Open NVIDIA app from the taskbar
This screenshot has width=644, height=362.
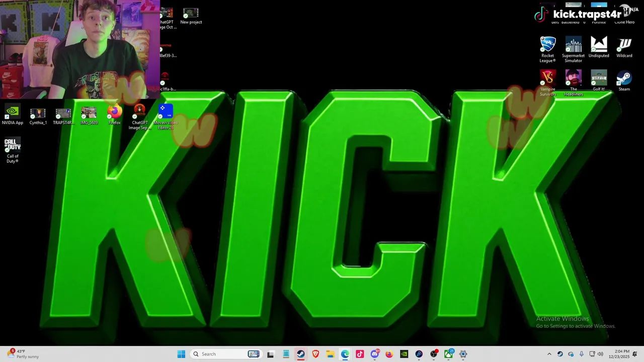click(x=404, y=354)
